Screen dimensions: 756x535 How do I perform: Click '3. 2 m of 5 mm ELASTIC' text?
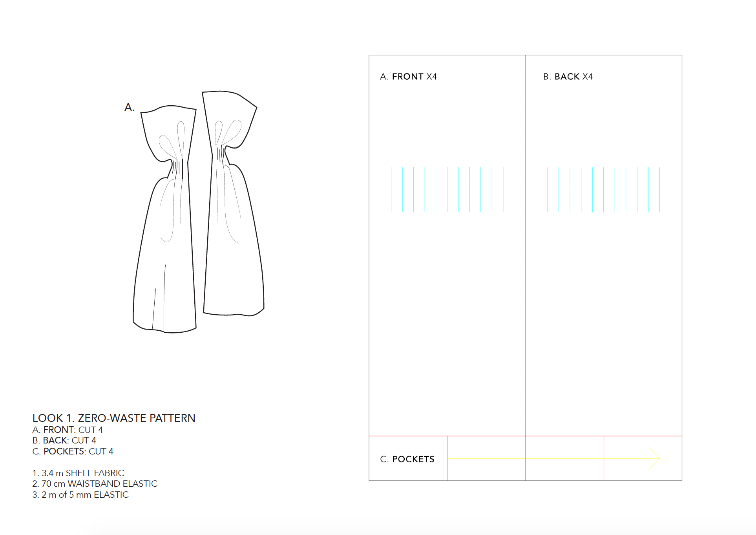tap(80, 495)
